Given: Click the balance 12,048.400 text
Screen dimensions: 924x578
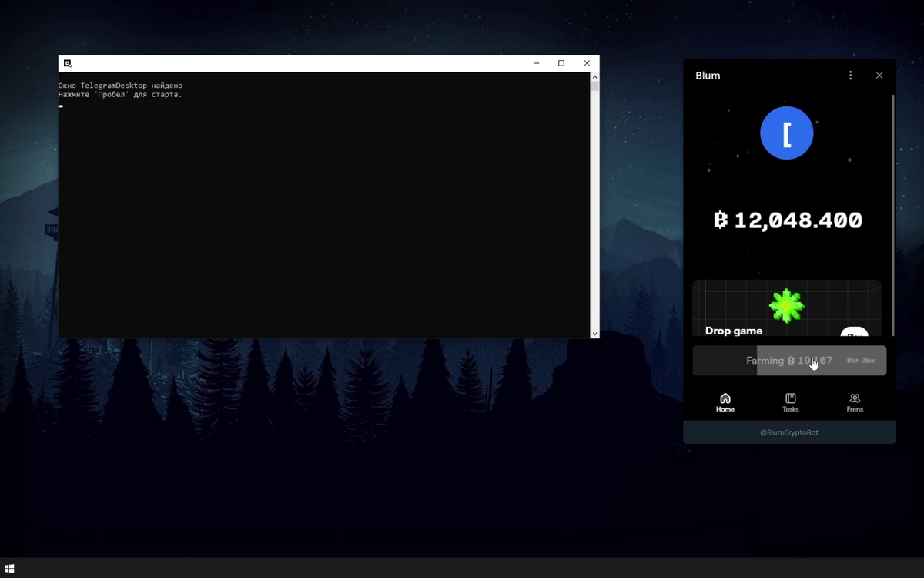Looking at the screenshot, I should (x=788, y=220).
